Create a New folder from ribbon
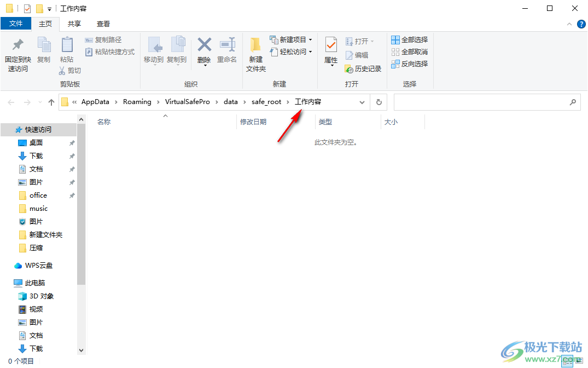This screenshot has height=368, width=588. point(256,55)
